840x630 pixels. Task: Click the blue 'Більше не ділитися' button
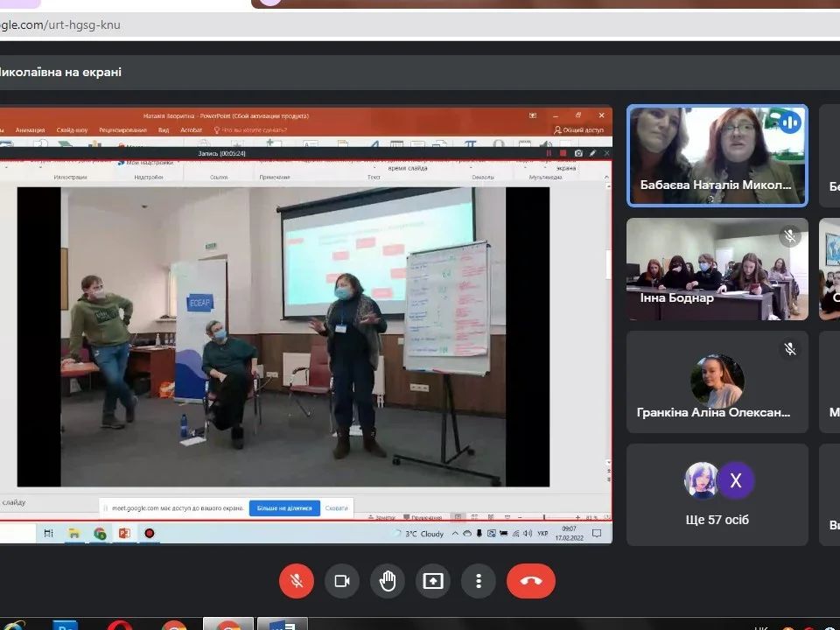point(284,508)
